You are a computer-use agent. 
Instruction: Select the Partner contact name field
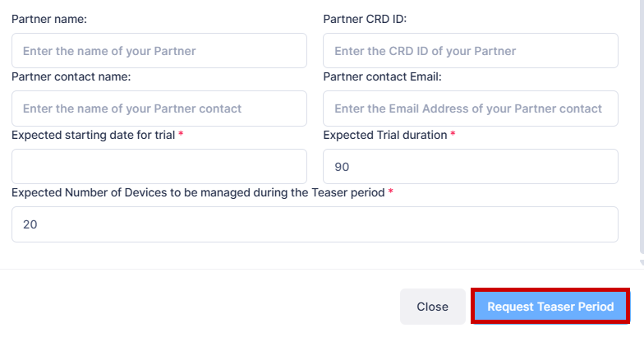(x=159, y=108)
